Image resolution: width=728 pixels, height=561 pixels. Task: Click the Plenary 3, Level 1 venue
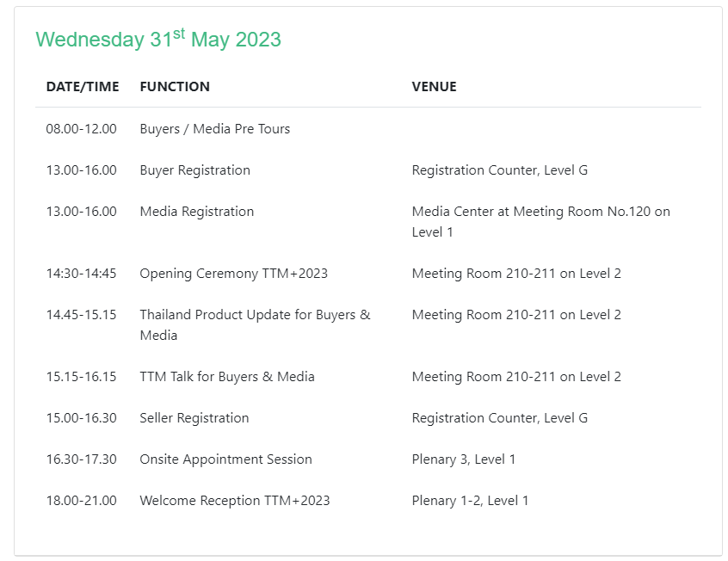(463, 459)
